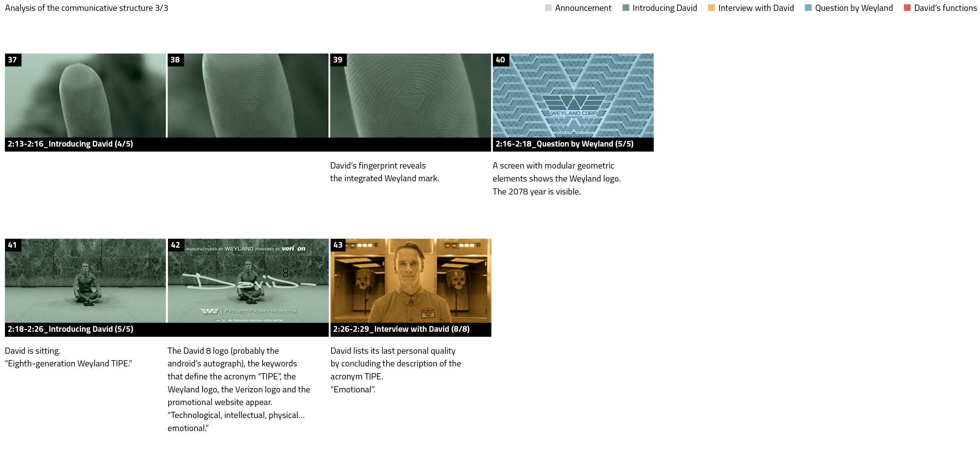
Task: Click the green Introducing David legend swatch
Action: click(x=625, y=8)
